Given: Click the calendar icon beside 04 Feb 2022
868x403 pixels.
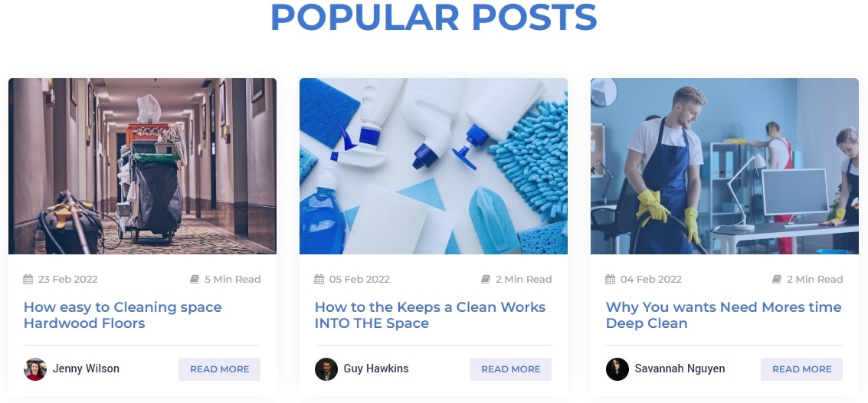Looking at the screenshot, I should (611, 279).
